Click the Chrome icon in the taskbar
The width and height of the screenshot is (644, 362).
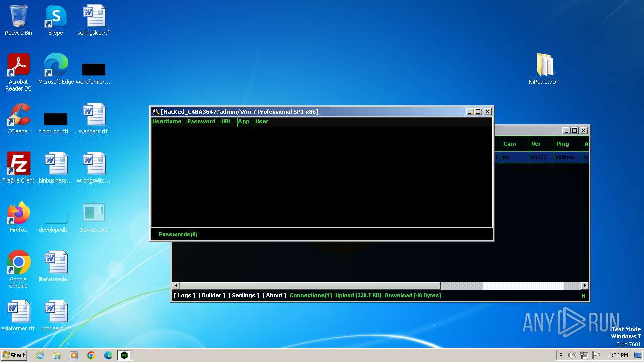pyautogui.click(x=91, y=355)
